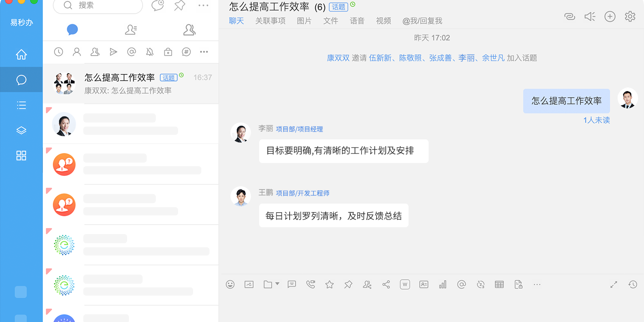Toggle speaker mute icon in chat header
644x322 pixels.
(590, 17)
